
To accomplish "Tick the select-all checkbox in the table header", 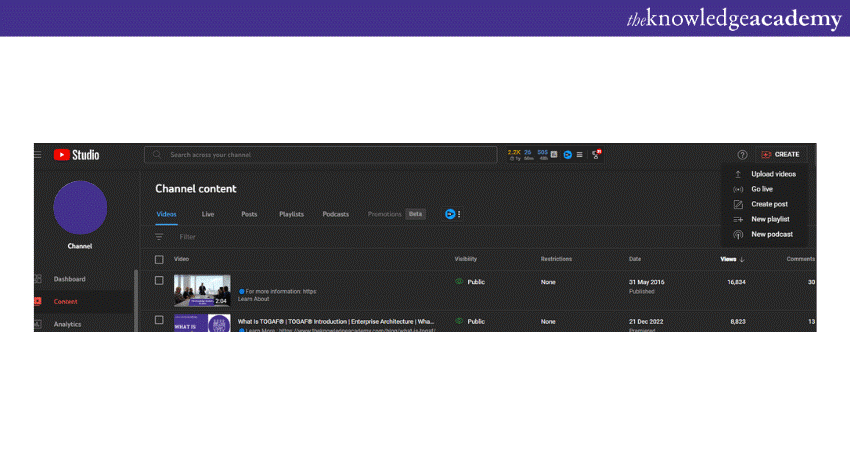I will (159, 259).
